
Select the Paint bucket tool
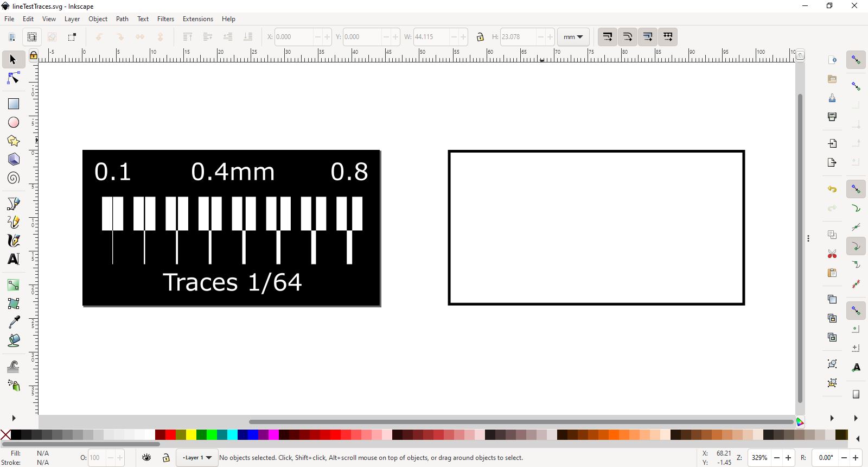pyautogui.click(x=13, y=340)
